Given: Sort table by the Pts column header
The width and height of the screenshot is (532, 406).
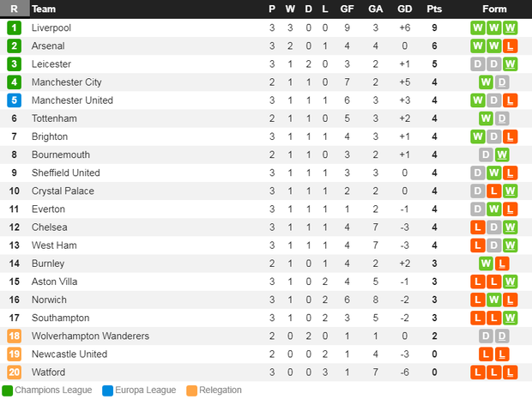Looking at the screenshot, I should point(434,9).
